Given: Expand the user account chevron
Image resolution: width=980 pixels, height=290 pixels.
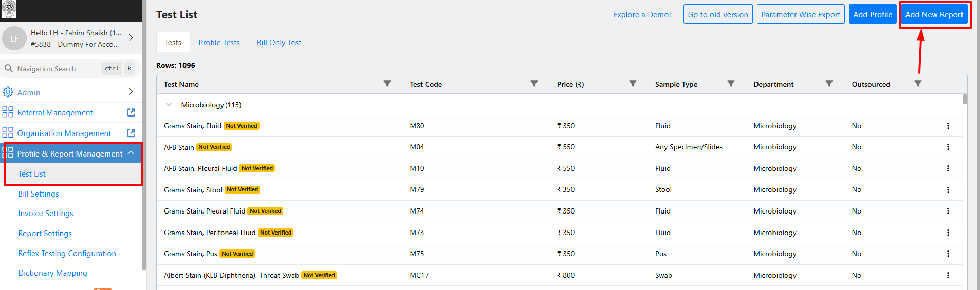Looking at the screenshot, I should pos(131,38).
